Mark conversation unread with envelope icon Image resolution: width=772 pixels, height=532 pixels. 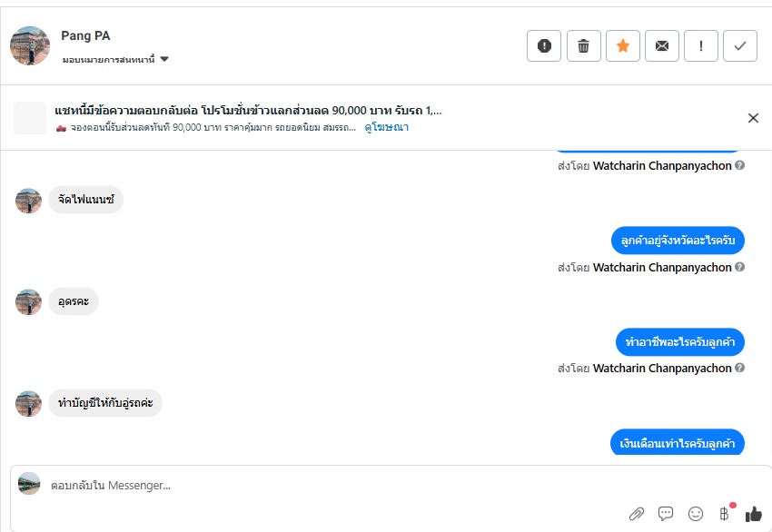point(662,45)
